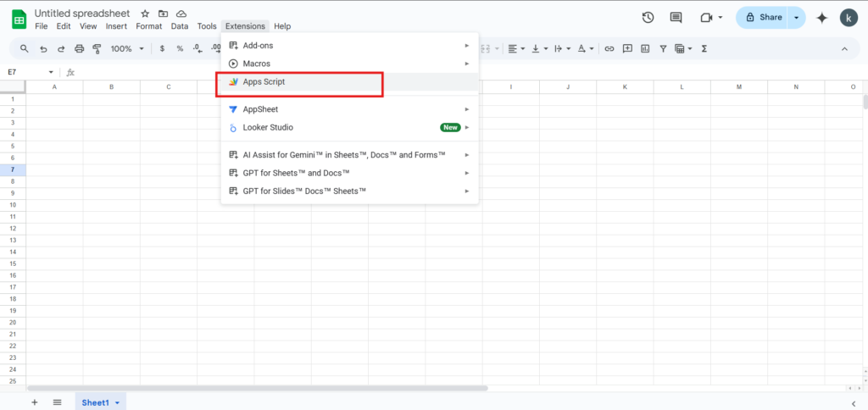This screenshot has width=868, height=410.
Task: Open the Edit menu
Action: (64, 26)
